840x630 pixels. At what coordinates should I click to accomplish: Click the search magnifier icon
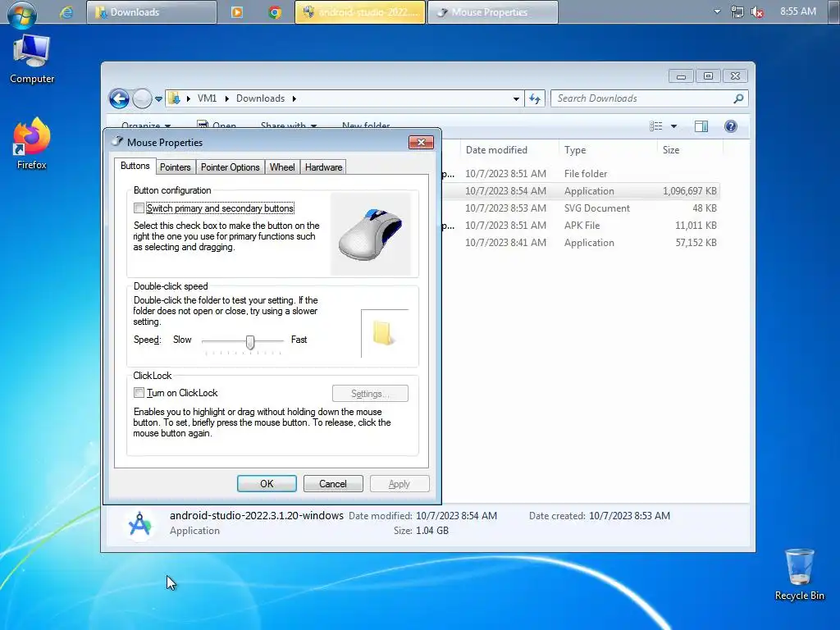coord(739,98)
